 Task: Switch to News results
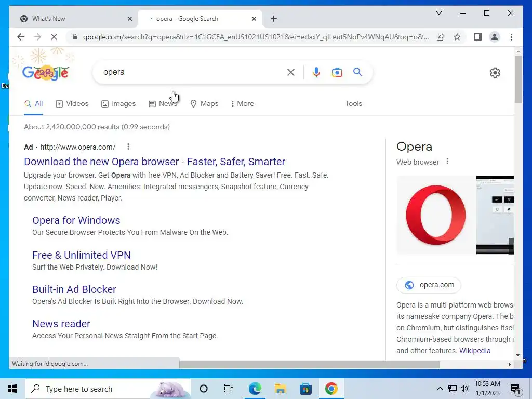tap(163, 104)
